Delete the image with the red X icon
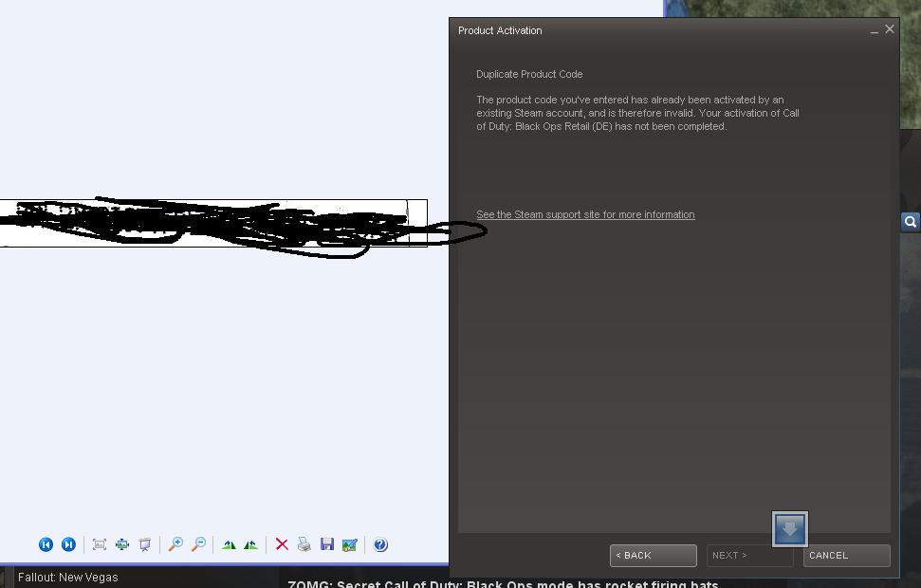The width and height of the screenshot is (921, 588). pos(282,544)
